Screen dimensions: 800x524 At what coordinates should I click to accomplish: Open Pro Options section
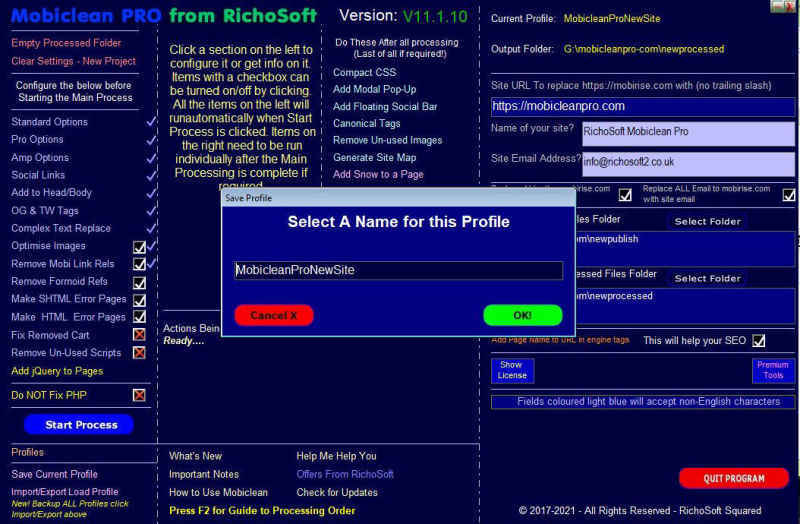(x=37, y=139)
